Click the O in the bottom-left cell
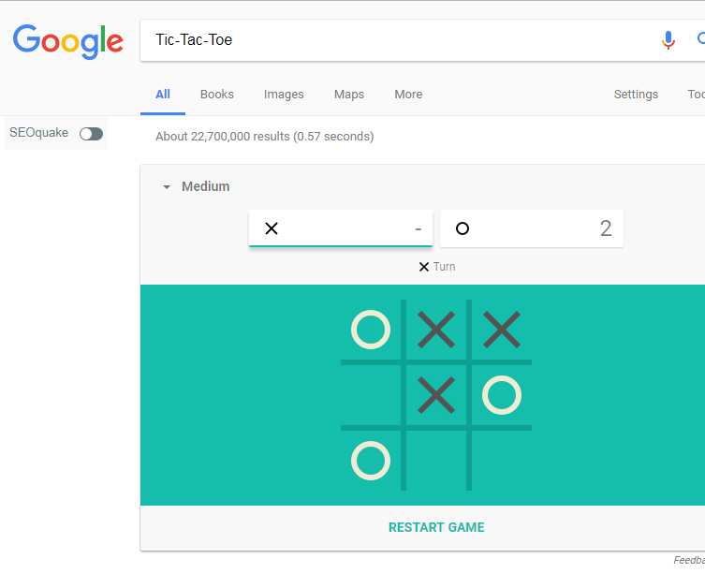The height and width of the screenshot is (588, 705). pyautogui.click(x=371, y=461)
